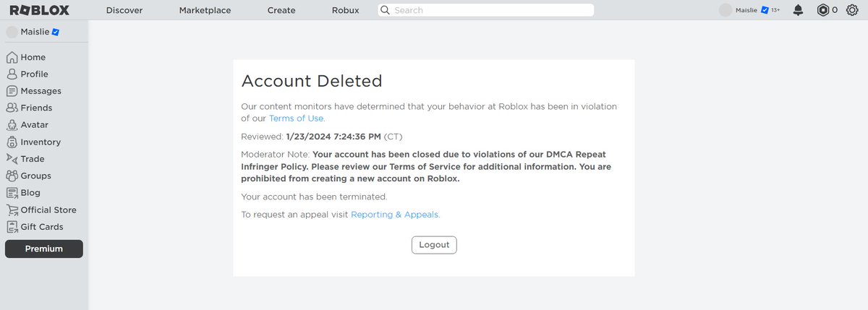Click the Roblox logo in header
Screen dimensions: 868x310
pos(40,10)
